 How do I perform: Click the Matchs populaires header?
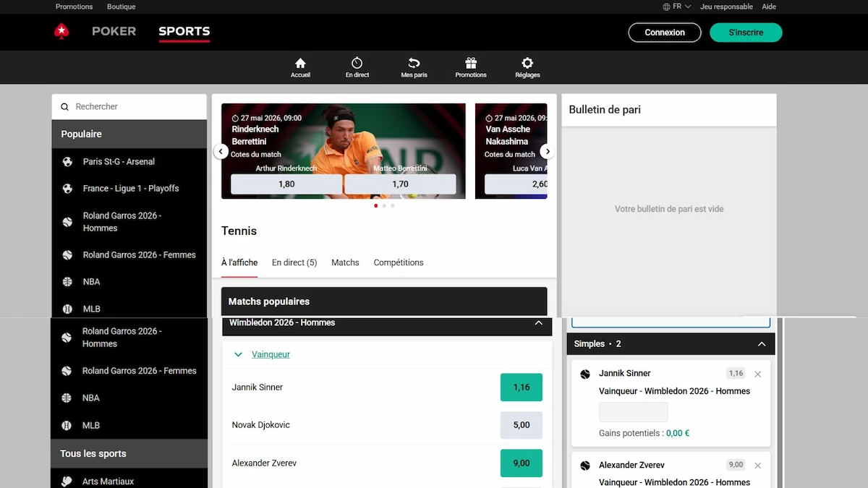tap(384, 301)
